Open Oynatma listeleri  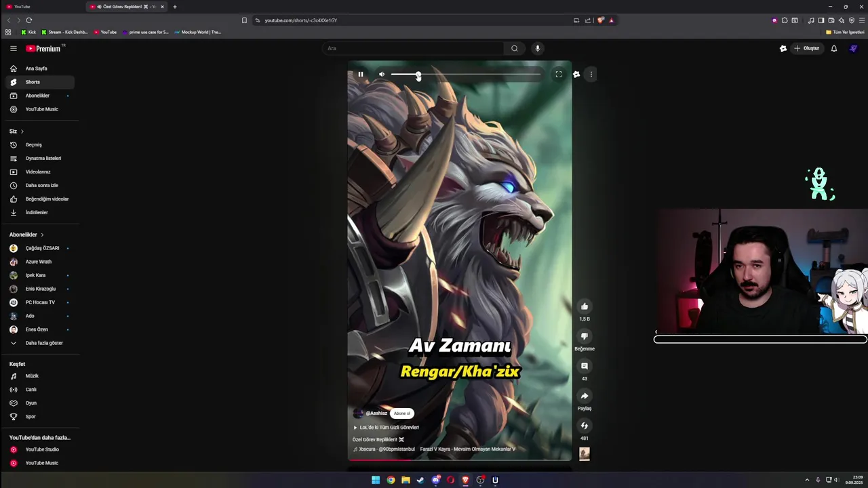pyautogui.click(x=40, y=159)
